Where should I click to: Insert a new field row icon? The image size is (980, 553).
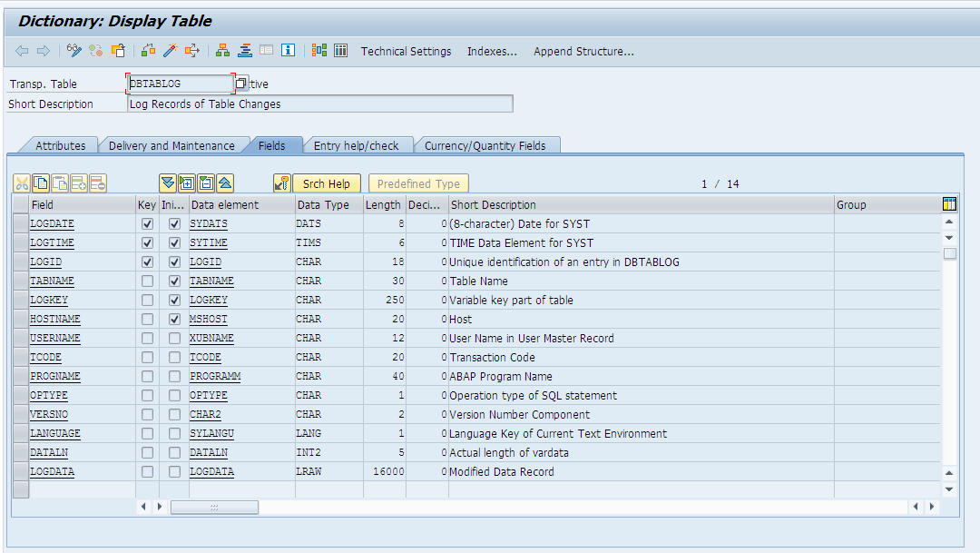tap(78, 183)
